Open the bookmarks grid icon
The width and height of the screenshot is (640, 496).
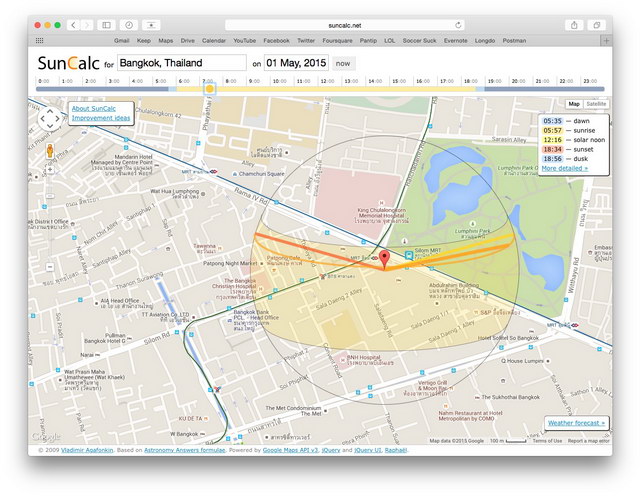click(40, 41)
